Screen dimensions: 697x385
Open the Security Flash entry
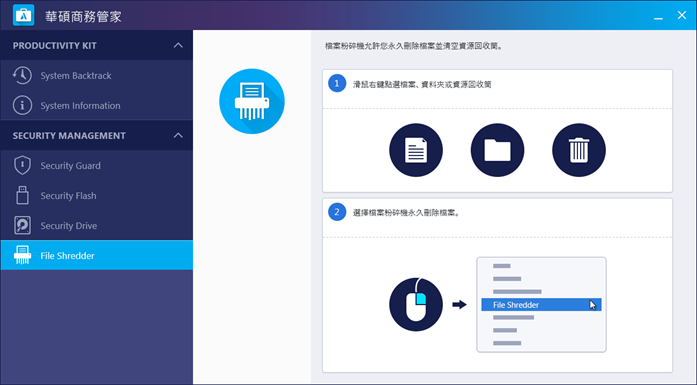[x=96, y=195]
